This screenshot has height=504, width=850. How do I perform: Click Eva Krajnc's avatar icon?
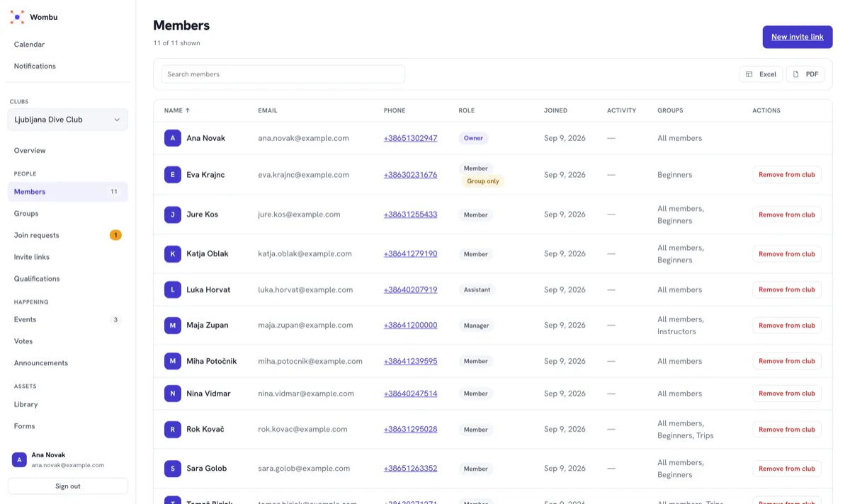click(172, 175)
